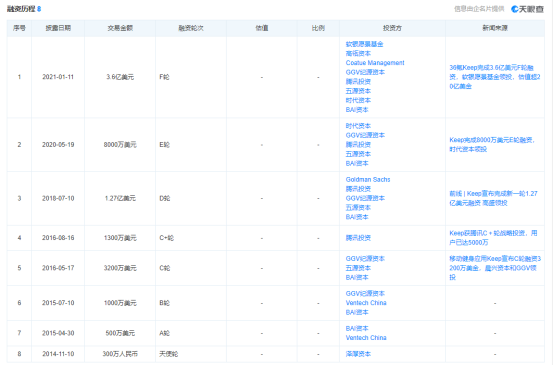Open 高瓴资本 investor link

358,53
